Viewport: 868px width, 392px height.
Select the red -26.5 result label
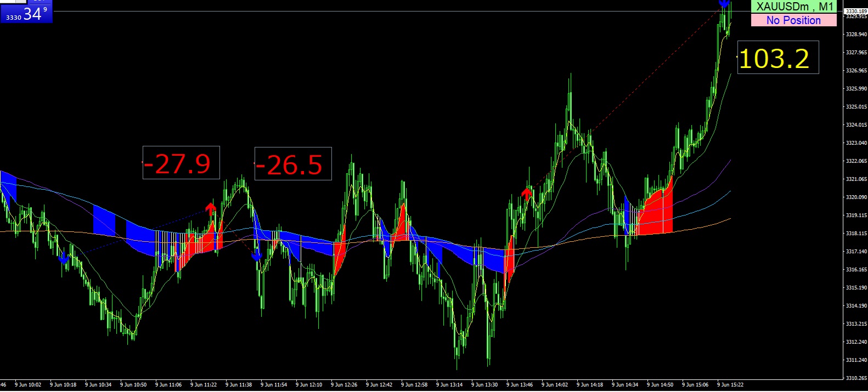[293, 163]
